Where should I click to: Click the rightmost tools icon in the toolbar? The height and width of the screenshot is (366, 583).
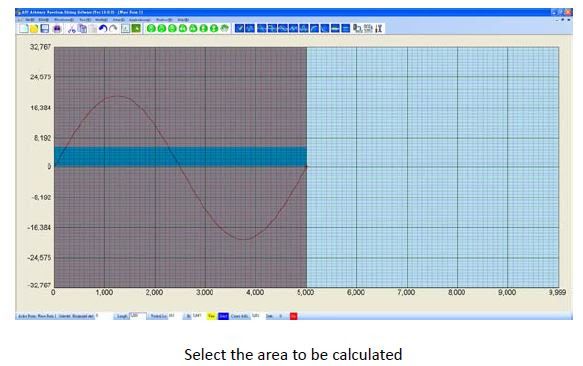pyautogui.click(x=379, y=28)
